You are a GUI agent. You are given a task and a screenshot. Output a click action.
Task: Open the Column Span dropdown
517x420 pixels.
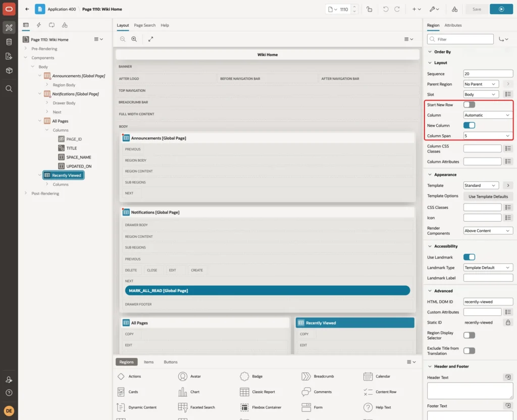coord(488,136)
